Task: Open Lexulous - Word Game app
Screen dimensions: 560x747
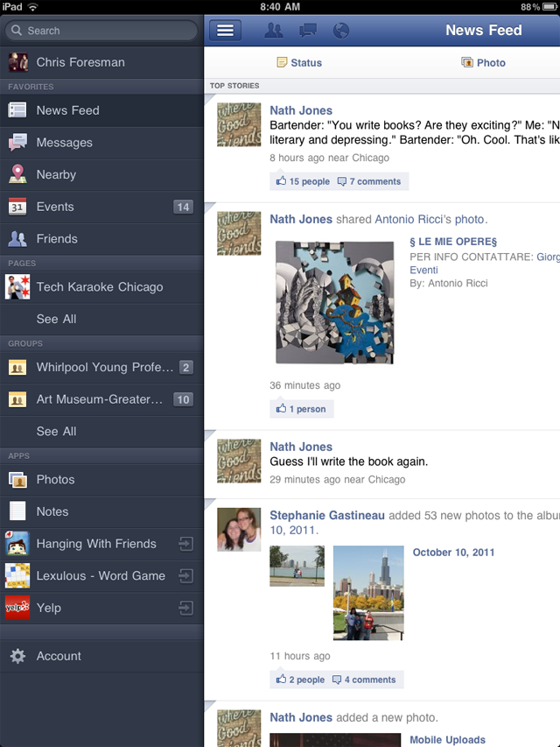Action: click(x=101, y=576)
